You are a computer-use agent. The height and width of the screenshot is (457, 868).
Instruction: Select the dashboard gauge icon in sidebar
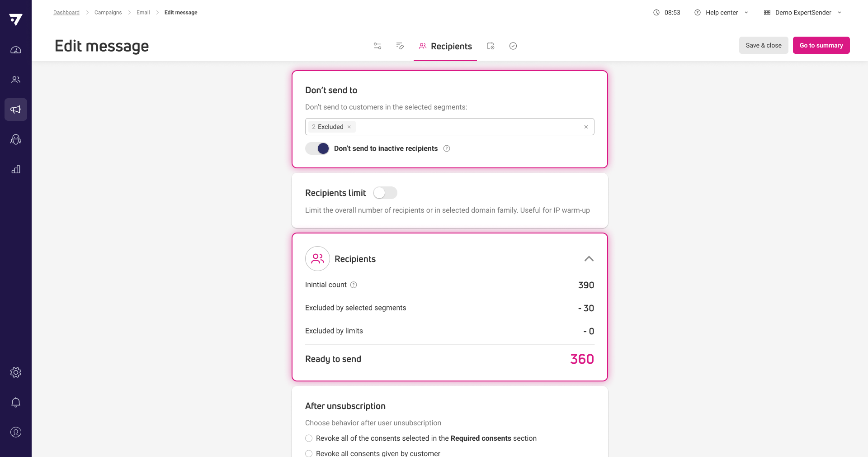pyautogui.click(x=16, y=50)
